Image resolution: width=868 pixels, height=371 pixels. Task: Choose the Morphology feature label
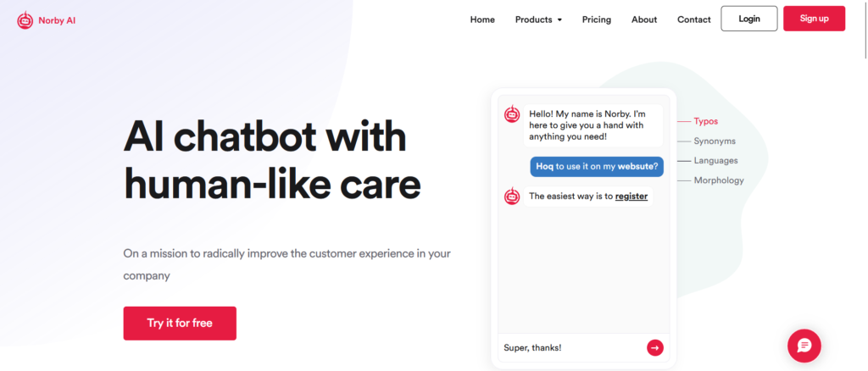[x=719, y=180]
